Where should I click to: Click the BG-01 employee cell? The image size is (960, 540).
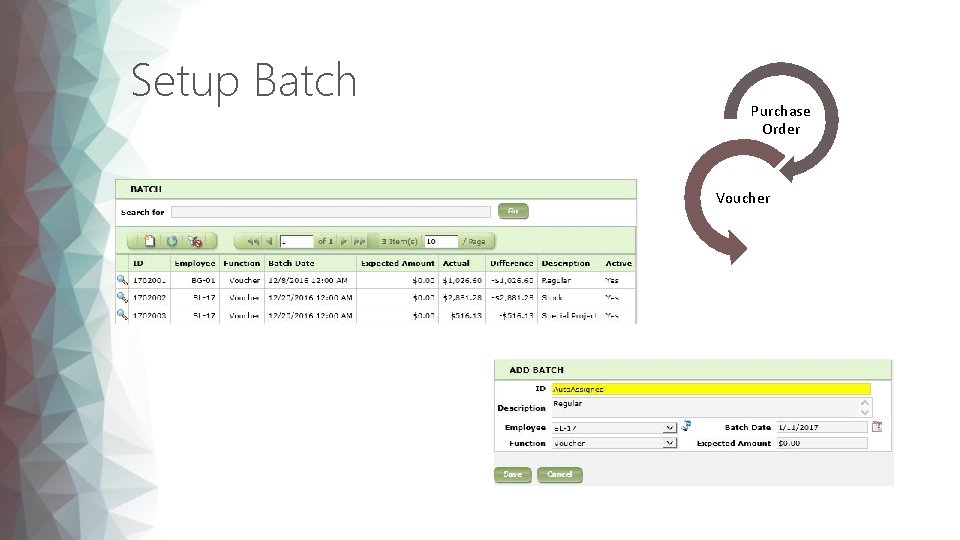(x=203, y=280)
